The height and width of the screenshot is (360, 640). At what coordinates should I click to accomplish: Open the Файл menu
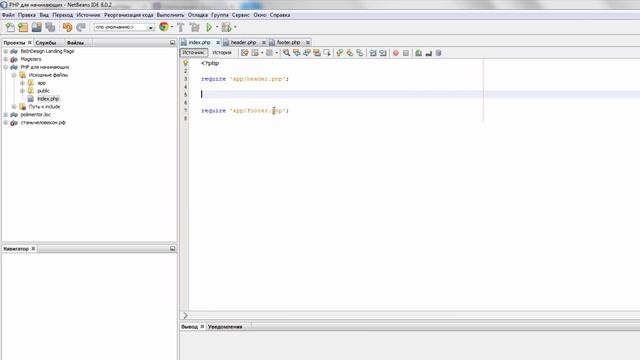[8, 15]
